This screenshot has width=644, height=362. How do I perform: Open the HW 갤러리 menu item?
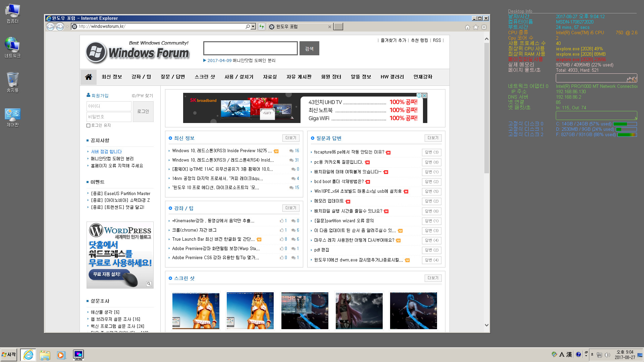click(x=392, y=77)
